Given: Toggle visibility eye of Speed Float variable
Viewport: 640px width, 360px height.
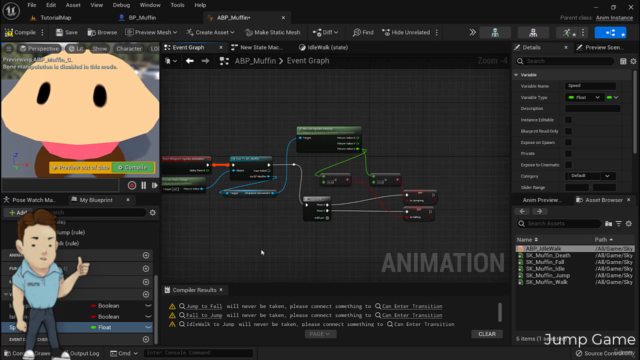Looking at the screenshot, I should [x=148, y=327].
